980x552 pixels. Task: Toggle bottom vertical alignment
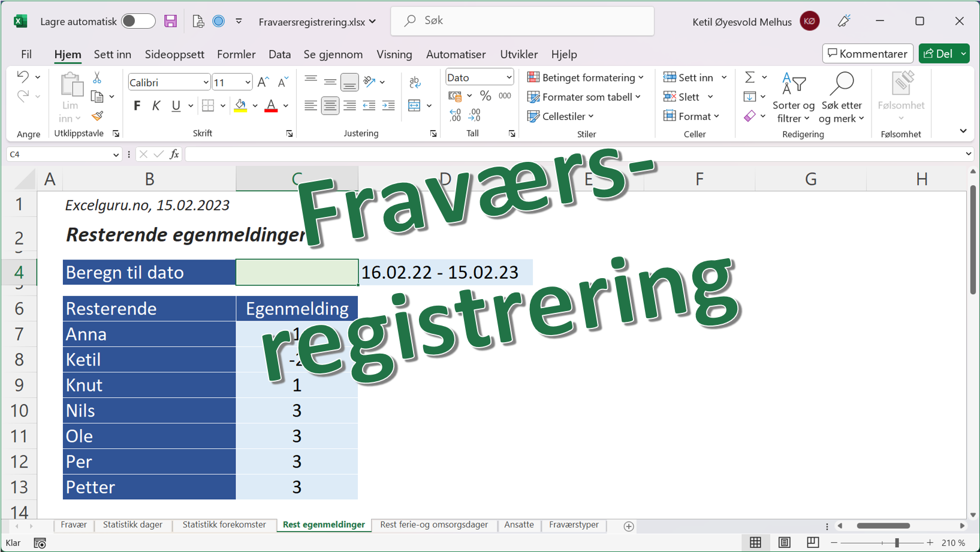[349, 82]
